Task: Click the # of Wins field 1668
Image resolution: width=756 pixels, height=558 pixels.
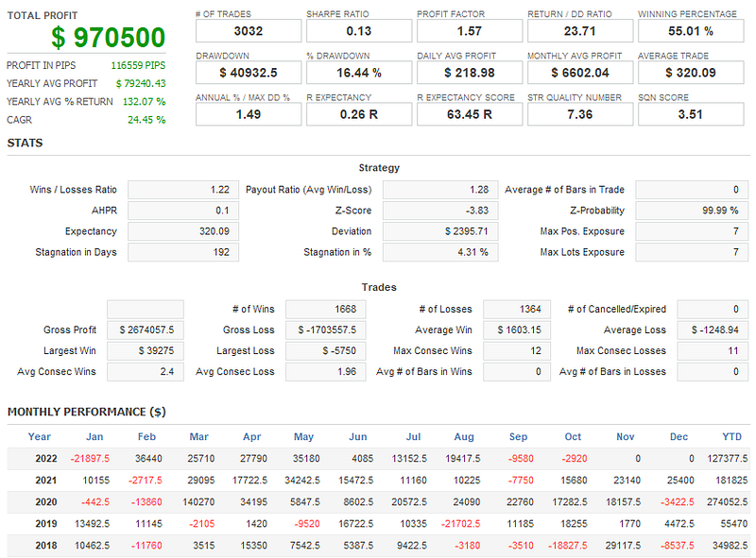Action: coord(325,310)
